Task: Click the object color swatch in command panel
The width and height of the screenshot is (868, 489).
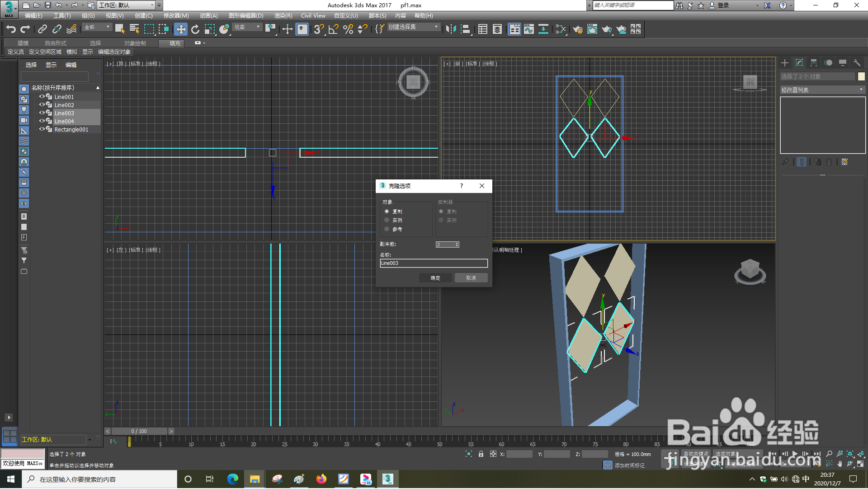Action: click(861, 76)
